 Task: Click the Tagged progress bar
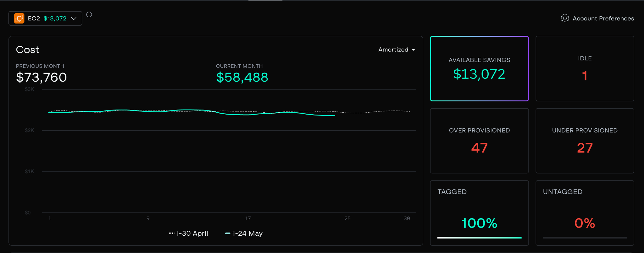(x=479, y=238)
